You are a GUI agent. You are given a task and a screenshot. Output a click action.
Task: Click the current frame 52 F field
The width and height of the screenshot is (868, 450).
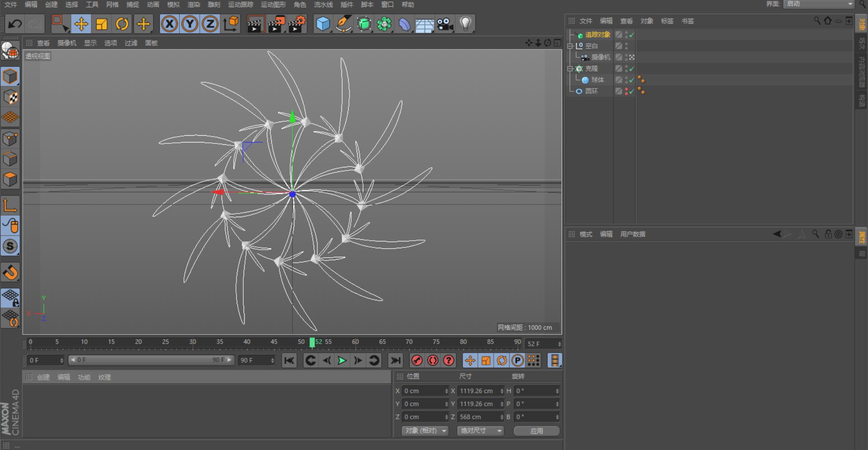(543, 344)
